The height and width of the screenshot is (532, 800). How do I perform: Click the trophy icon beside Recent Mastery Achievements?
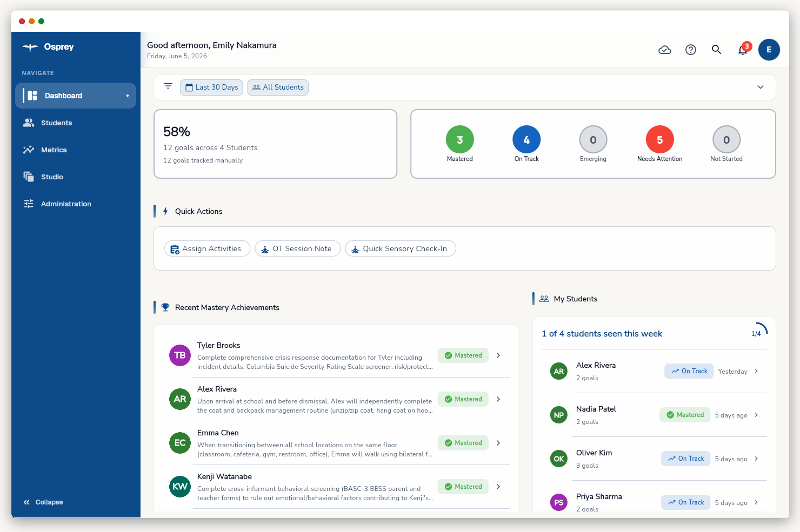[165, 307]
